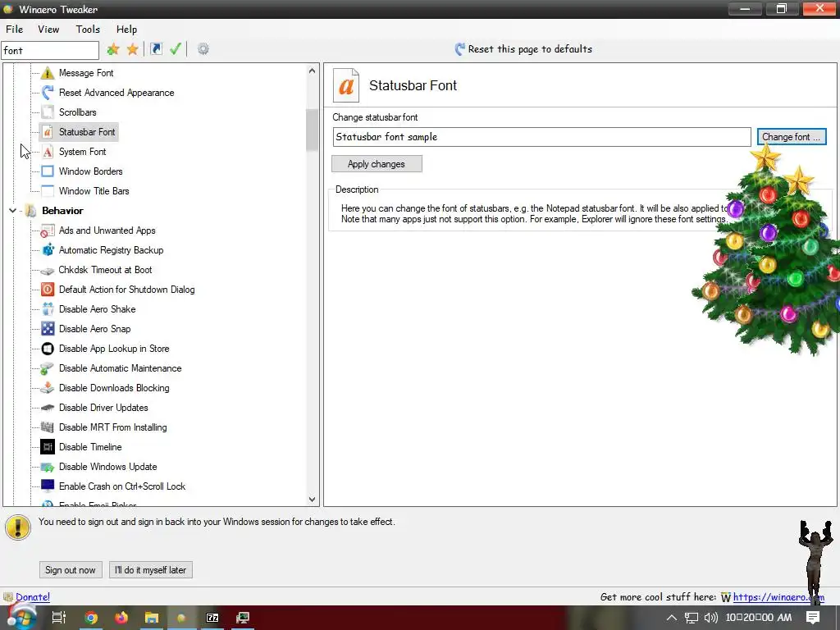840x630 pixels.
Task: Click the network icon in system tray
Action: click(692, 618)
